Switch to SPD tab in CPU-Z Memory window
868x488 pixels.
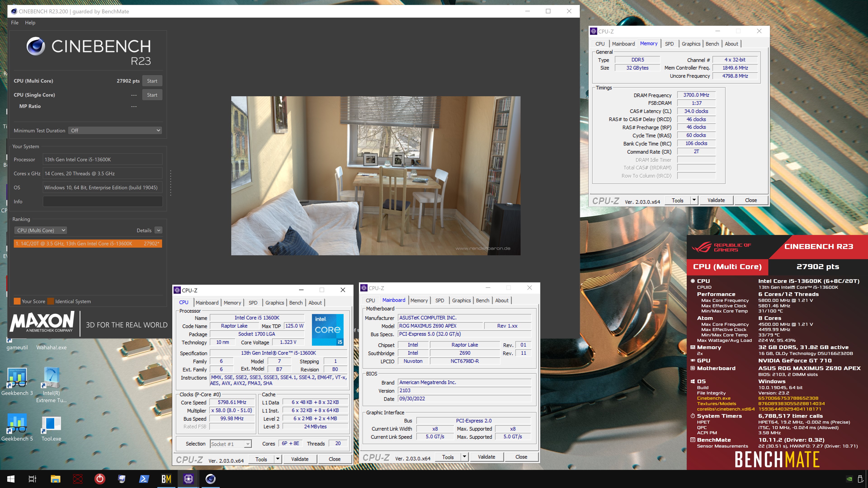pyautogui.click(x=669, y=44)
